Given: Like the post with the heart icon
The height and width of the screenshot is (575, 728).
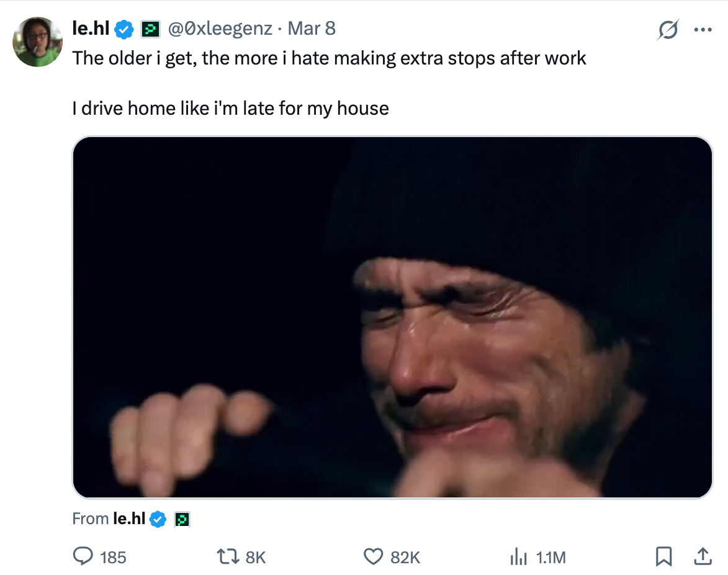Looking at the screenshot, I should 372,557.
